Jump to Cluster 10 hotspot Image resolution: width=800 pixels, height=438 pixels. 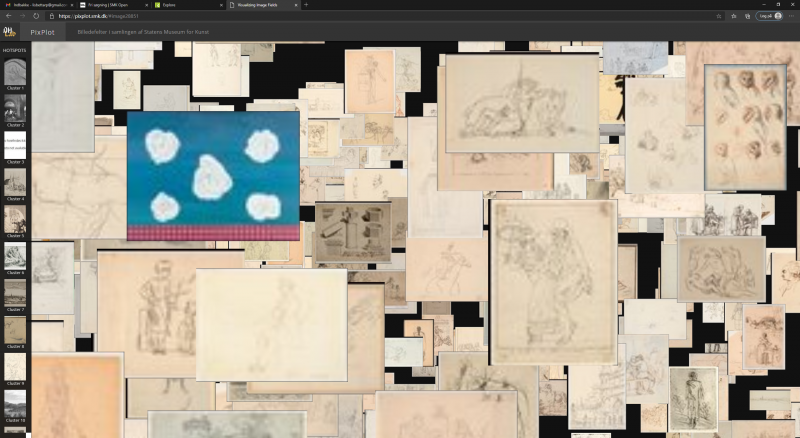[15, 406]
